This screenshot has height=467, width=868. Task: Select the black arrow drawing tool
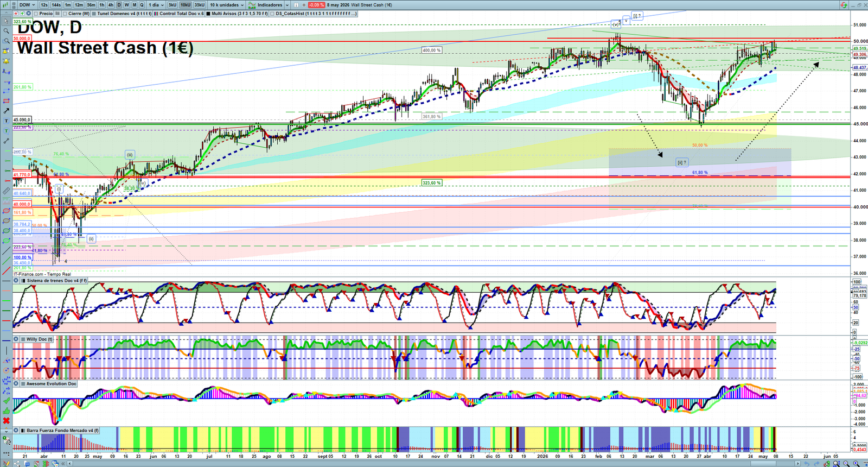coord(6,111)
